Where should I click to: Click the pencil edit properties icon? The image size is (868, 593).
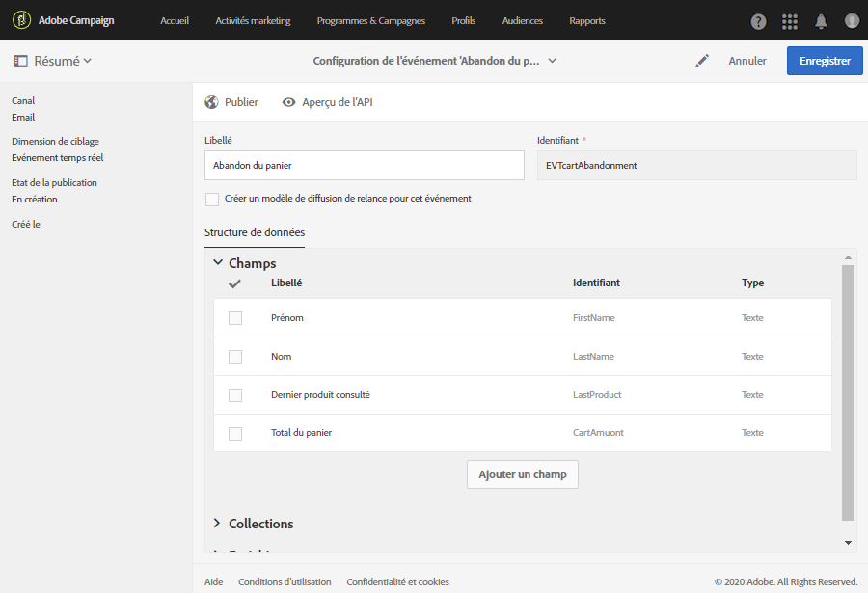click(702, 61)
